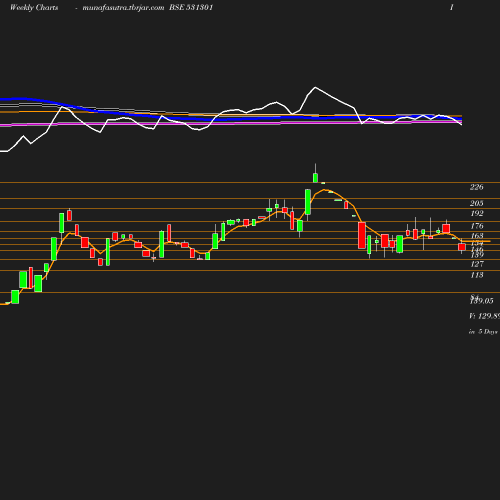Viewport: 500px width, 500px height.
Task: Click the munafasutra.tbrjar.com watermark link text
Action: pyautogui.click(x=123, y=8)
